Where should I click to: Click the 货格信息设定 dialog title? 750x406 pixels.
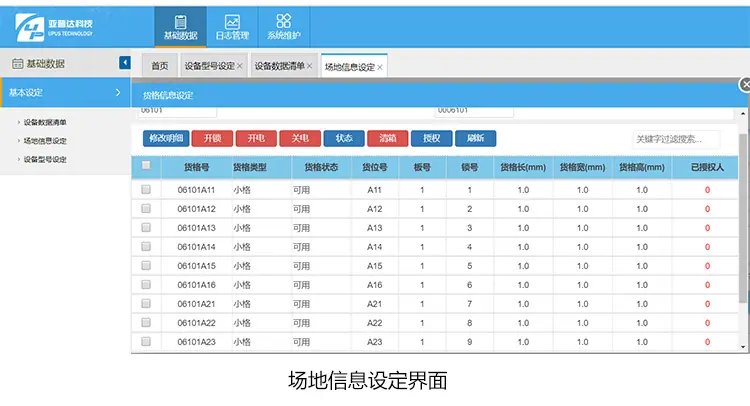click(168, 95)
